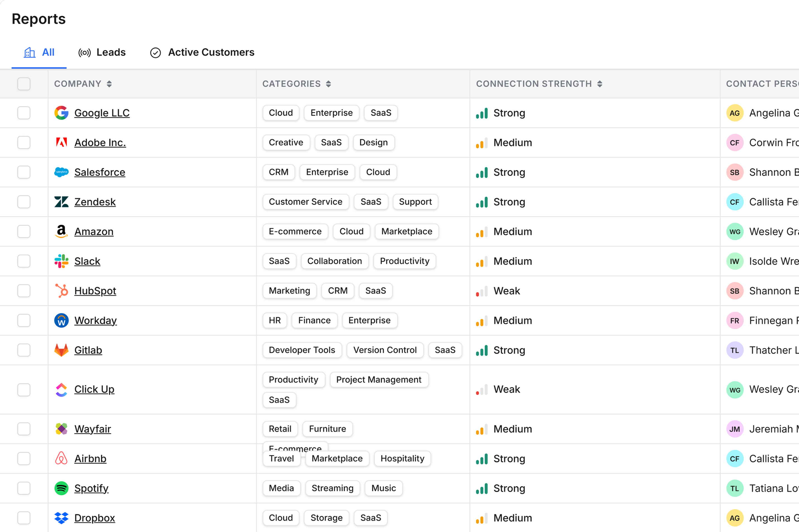Click the Click Up logo icon
Image resolution: width=799 pixels, height=532 pixels.
(61, 389)
